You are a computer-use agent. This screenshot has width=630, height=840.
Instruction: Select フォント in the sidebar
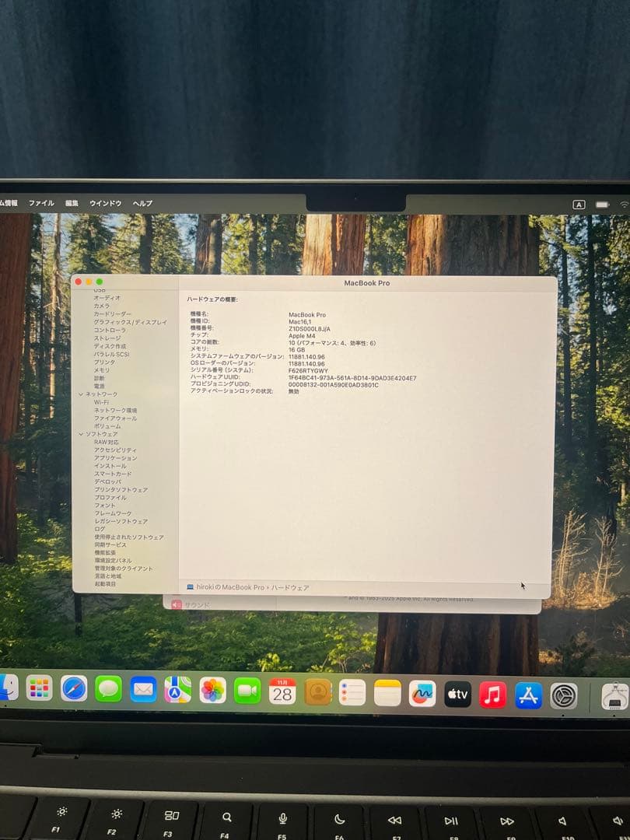click(104, 506)
